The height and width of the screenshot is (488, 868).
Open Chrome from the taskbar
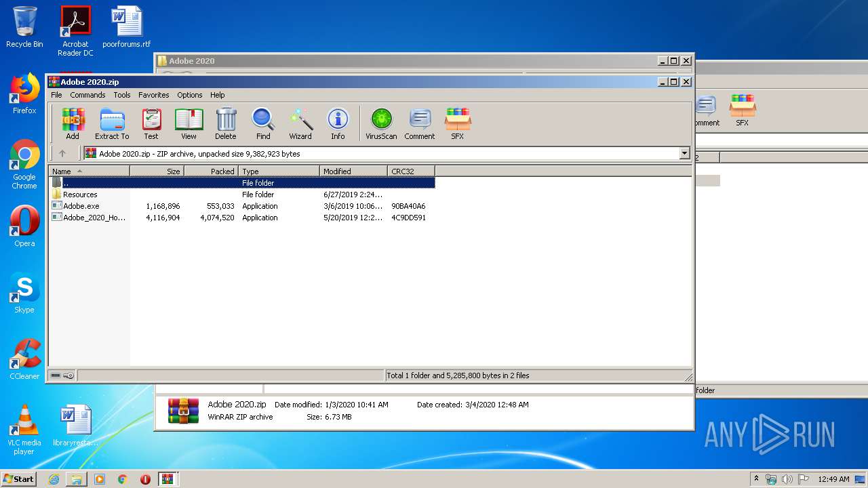(x=122, y=479)
